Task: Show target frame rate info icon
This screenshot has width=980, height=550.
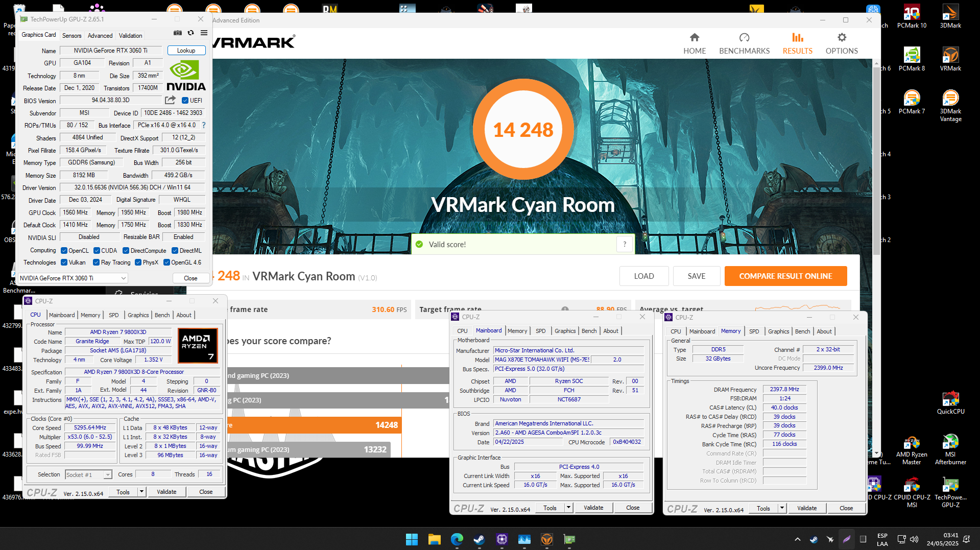Action: [x=565, y=309]
